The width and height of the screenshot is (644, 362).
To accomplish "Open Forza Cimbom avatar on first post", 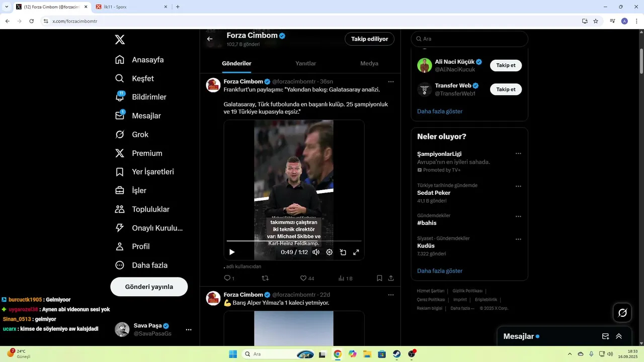I will coord(213,85).
